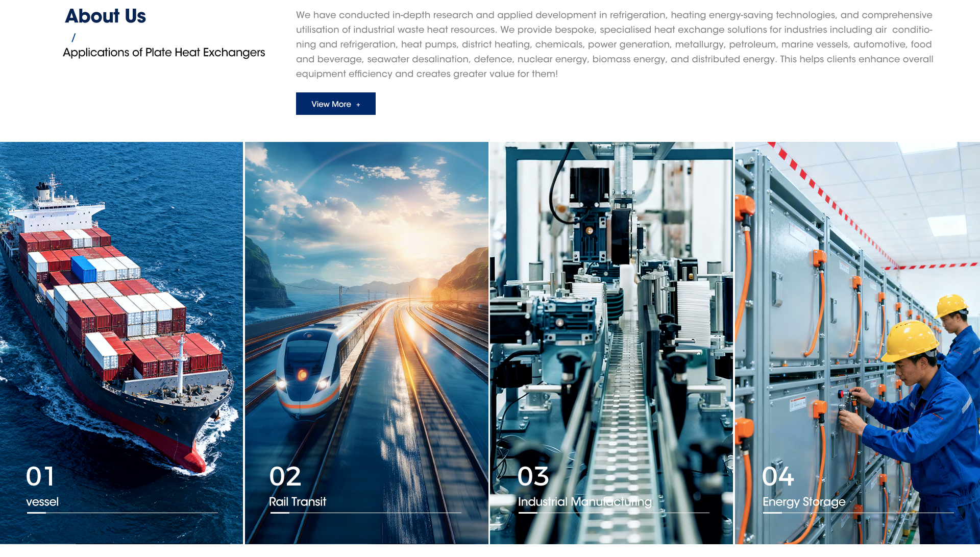Click the underline bar beneath Rail Transit

coord(280,513)
